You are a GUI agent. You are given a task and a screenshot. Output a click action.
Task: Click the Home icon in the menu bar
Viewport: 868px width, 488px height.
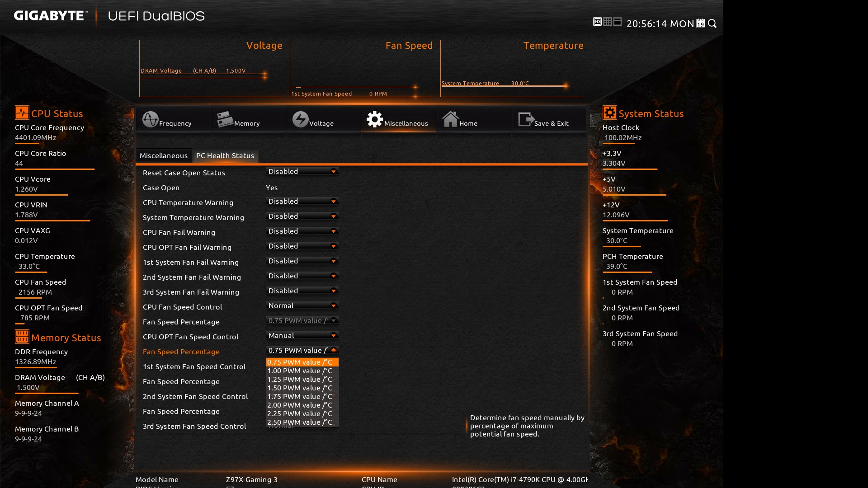[x=451, y=119]
